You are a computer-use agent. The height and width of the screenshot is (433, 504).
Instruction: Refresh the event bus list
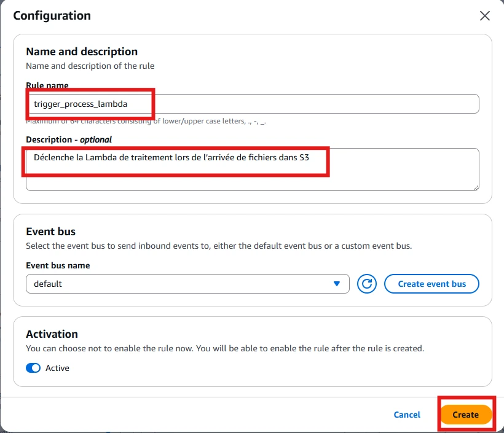click(x=367, y=284)
